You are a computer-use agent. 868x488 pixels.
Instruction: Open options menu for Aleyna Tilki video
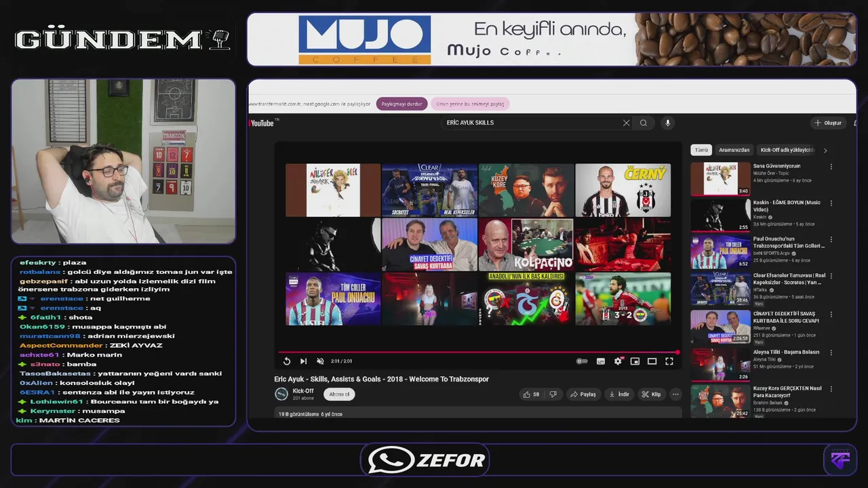point(831,352)
